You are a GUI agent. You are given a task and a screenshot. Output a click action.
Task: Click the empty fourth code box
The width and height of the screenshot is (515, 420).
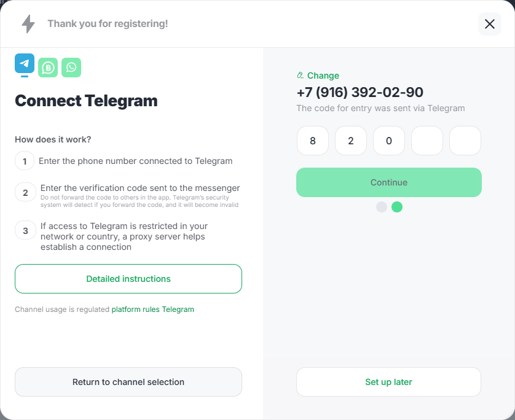tap(427, 141)
